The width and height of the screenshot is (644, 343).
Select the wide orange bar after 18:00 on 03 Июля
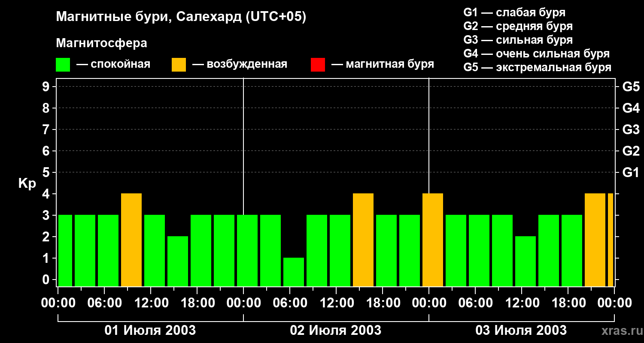(x=595, y=240)
